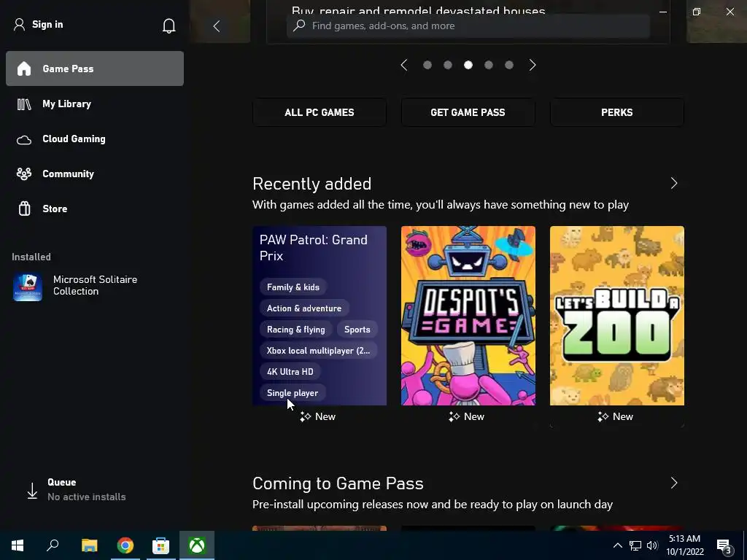Open Game Pass home section
The width and height of the screenshot is (747, 560).
click(95, 69)
